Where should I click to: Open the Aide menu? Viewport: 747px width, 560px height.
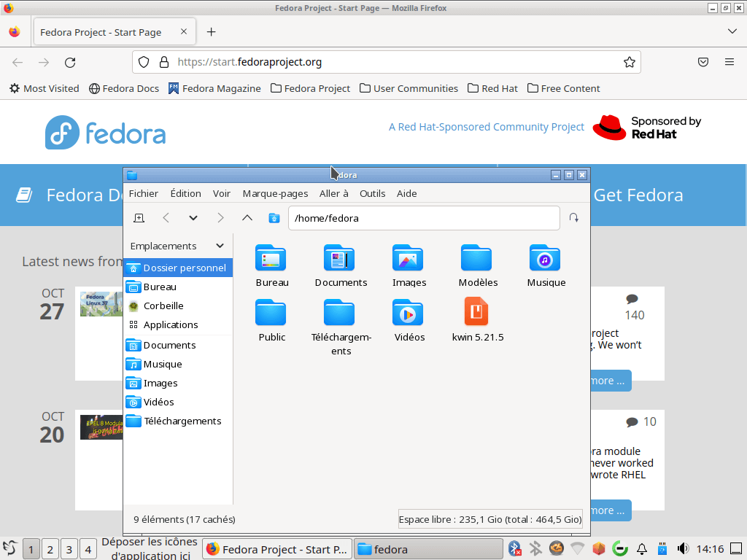click(x=407, y=193)
